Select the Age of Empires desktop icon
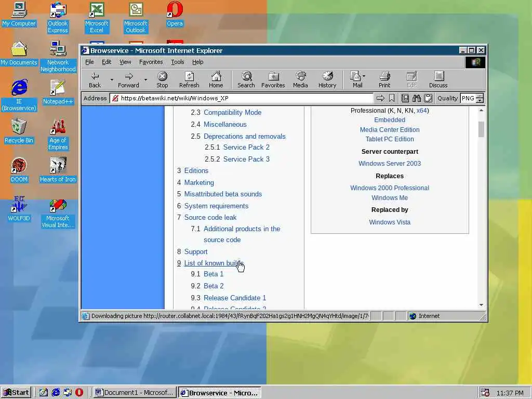The image size is (532, 399). (x=58, y=135)
